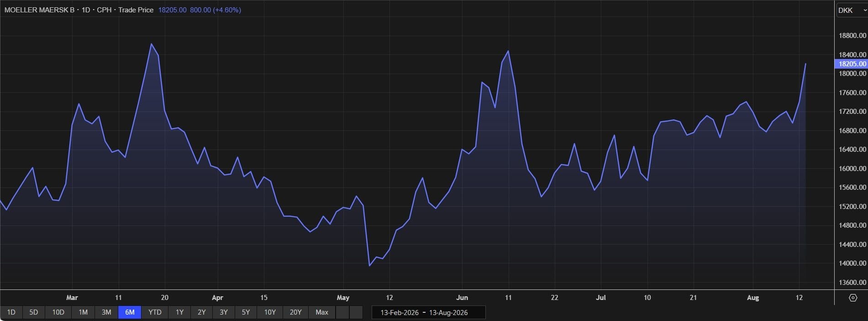Click the Aug label on time axis
The height and width of the screenshot is (321, 868).
tap(753, 298)
